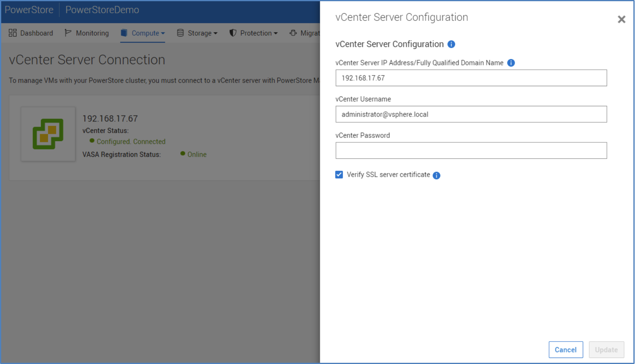Click the Cancel button
The image size is (635, 364).
pos(566,350)
